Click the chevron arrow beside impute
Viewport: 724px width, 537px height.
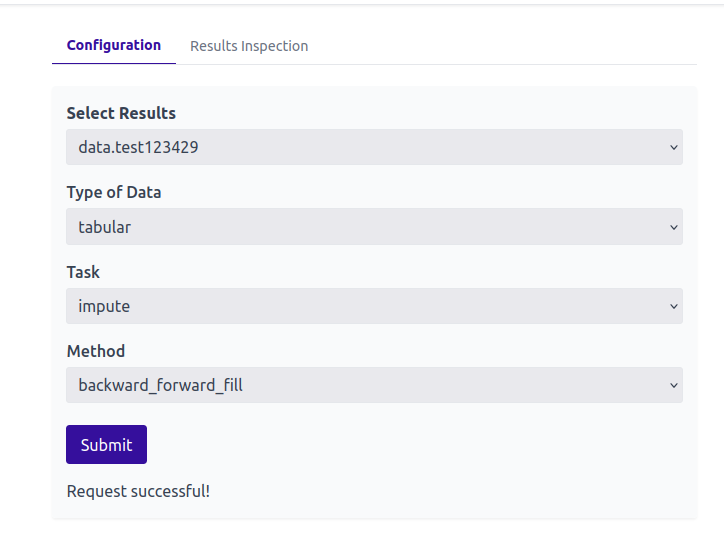click(674, 307)
